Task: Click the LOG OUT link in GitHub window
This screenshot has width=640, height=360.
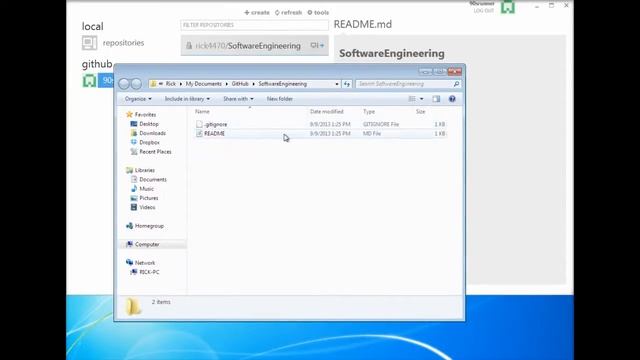Action: [x=484, y=11]
